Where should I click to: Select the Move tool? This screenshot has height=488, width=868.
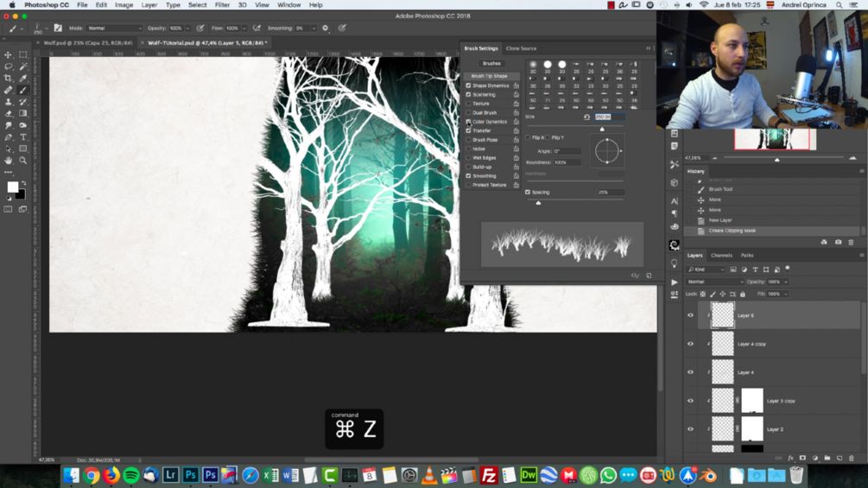(9, 54)
